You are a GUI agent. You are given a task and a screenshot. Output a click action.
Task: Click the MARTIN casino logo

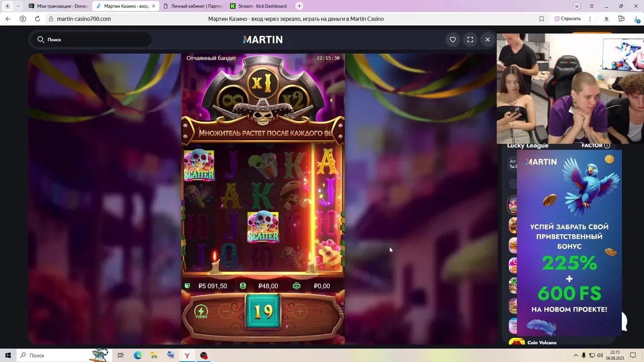tap(263, 39)
